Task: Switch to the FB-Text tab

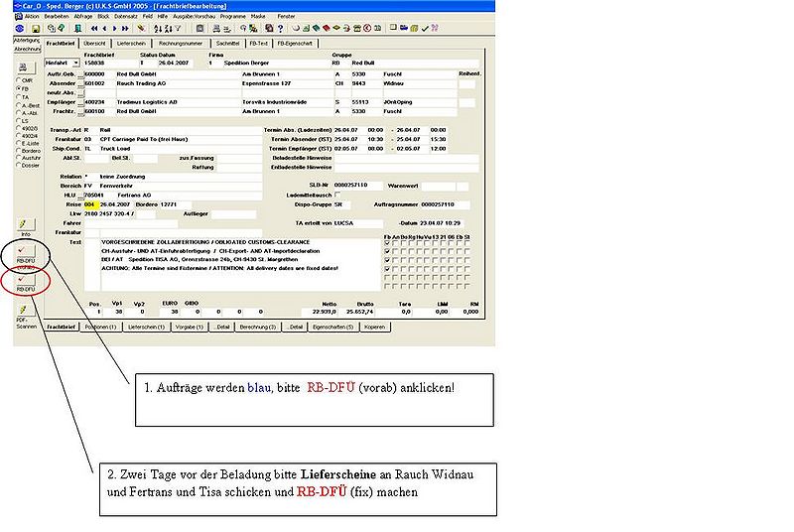Action: pos(258,44)
